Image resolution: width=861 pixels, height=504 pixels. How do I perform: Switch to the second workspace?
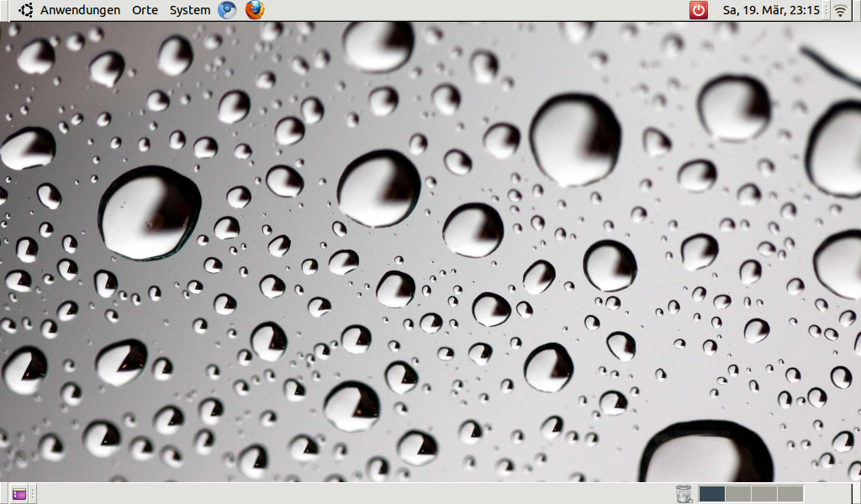[738, 494]
